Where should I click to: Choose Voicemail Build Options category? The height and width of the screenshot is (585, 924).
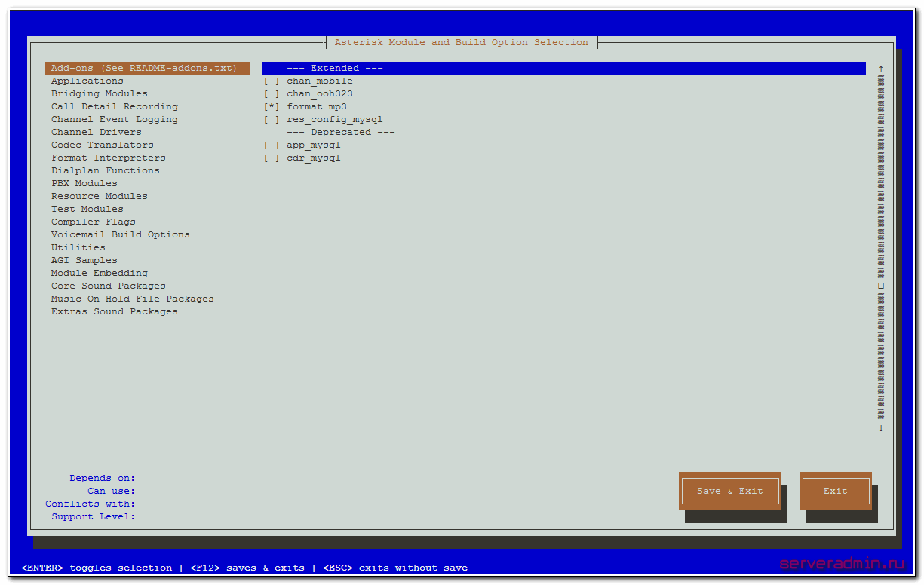click(120, 235)
